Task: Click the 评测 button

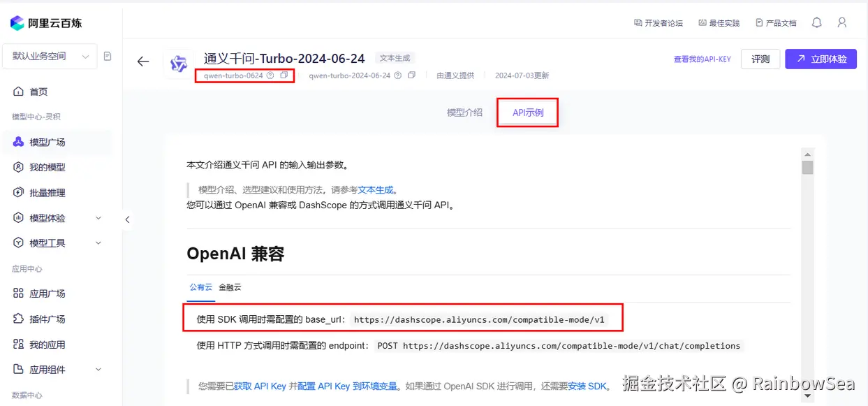Action: coord(760,59)
